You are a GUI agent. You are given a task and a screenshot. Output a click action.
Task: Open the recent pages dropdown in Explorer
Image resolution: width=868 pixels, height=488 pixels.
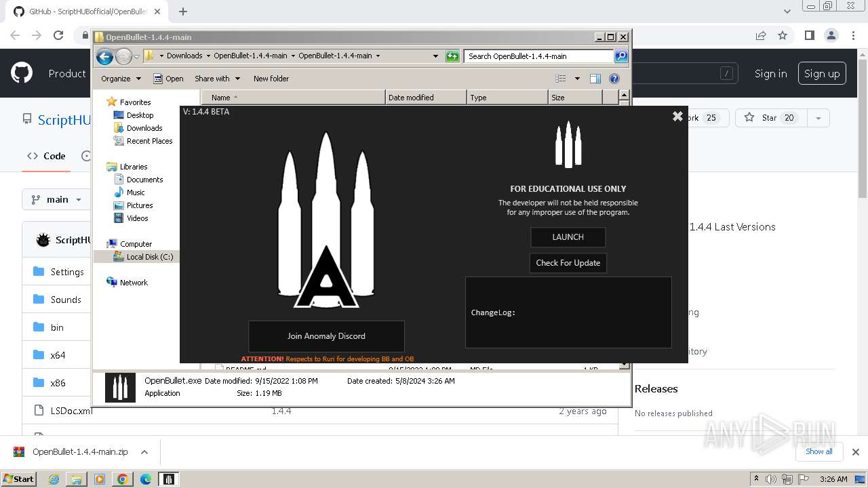tap(136, 57)
